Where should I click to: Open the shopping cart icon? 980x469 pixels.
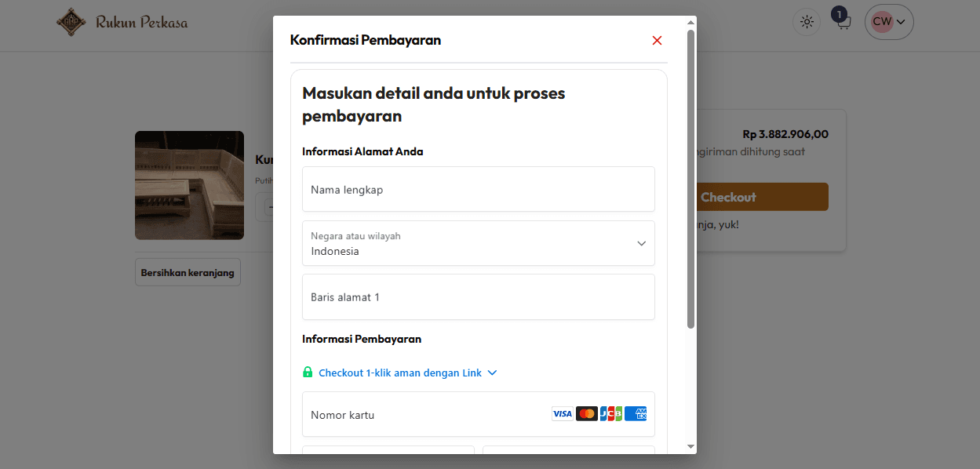(843, 21)
